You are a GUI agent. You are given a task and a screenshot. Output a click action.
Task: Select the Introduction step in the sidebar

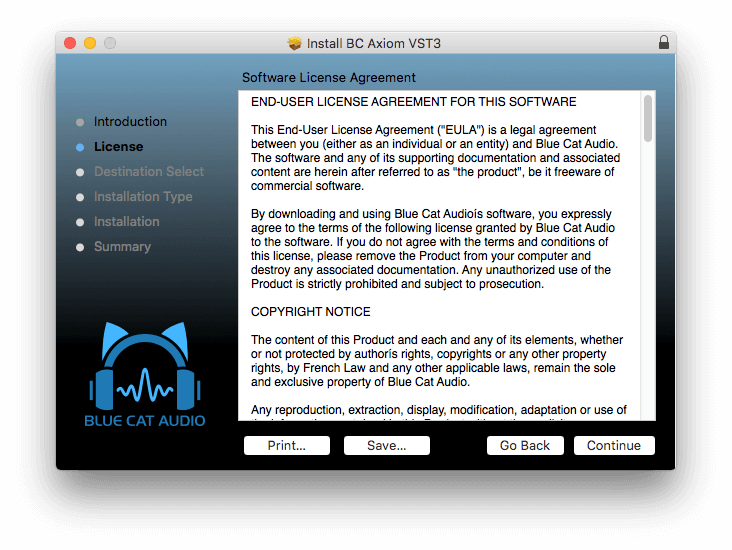point(130,121)
